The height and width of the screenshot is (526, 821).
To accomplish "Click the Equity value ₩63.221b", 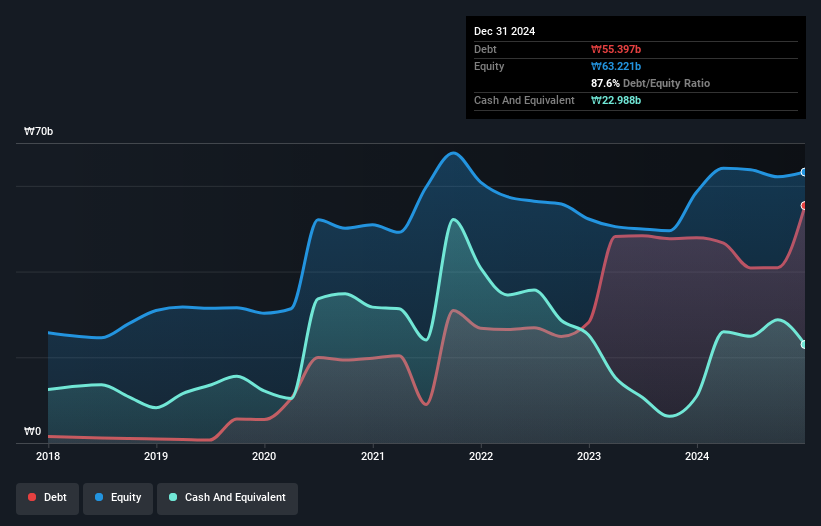I will click(x=616, y=66).
